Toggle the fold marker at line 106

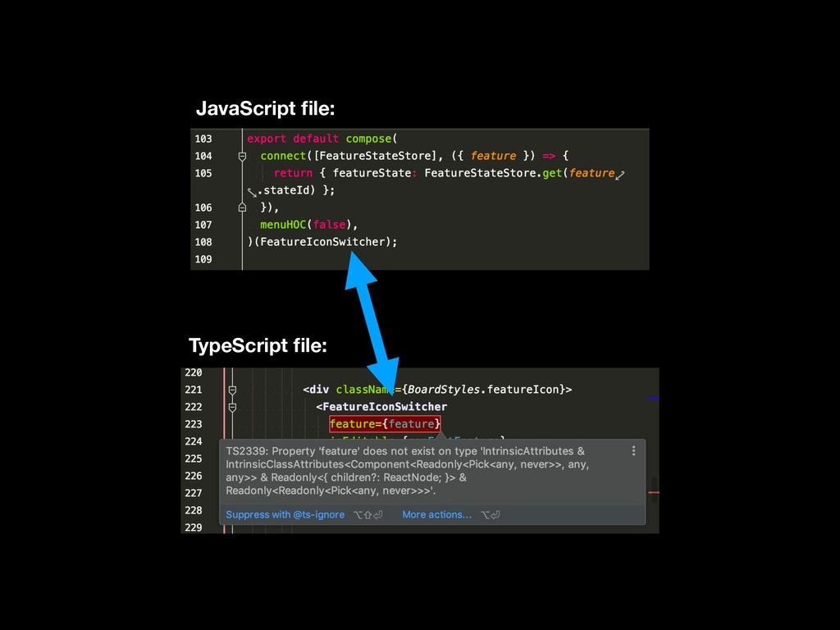pyautogui.click(x=242, y=208)
